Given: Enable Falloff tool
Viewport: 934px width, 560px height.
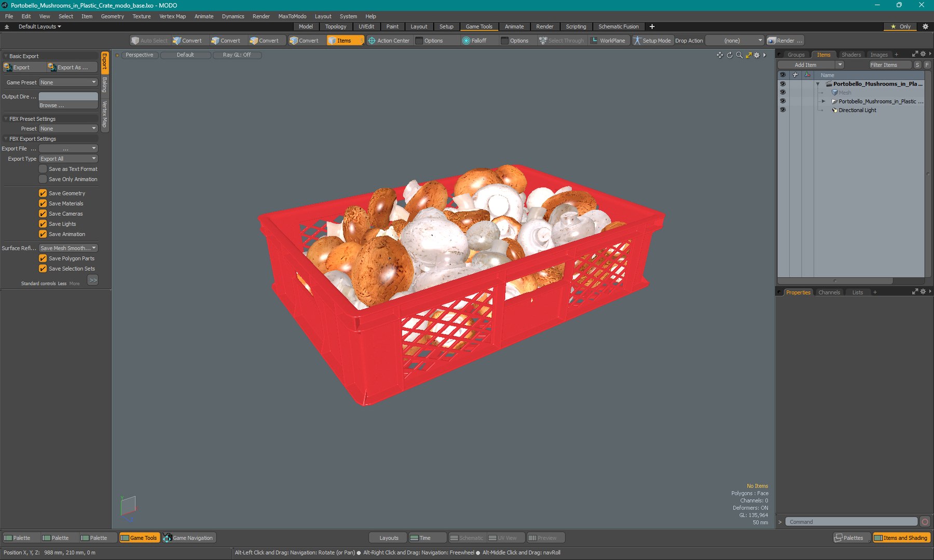Looking at the screenshot, I should click(x=475, y=40).
